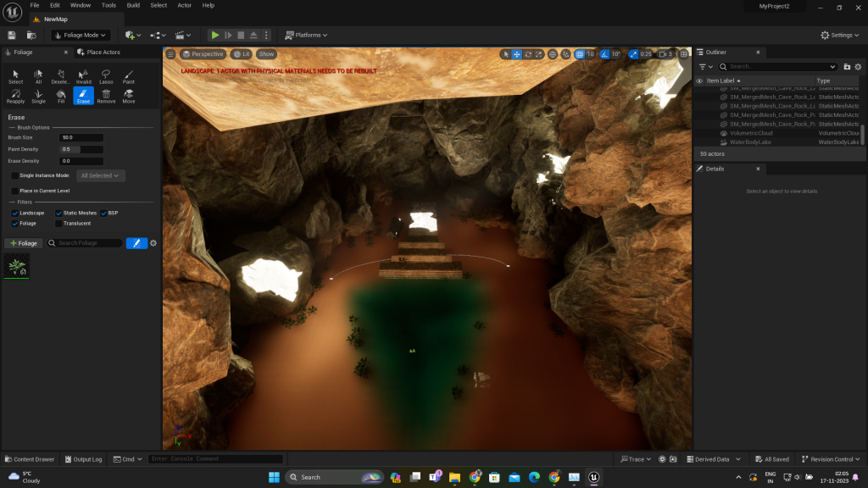Switch to the Paint foliage tool

129,76
